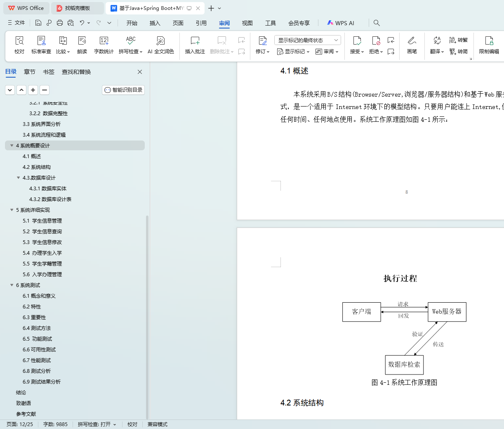Open the 校对 proofreading tool

19,45
